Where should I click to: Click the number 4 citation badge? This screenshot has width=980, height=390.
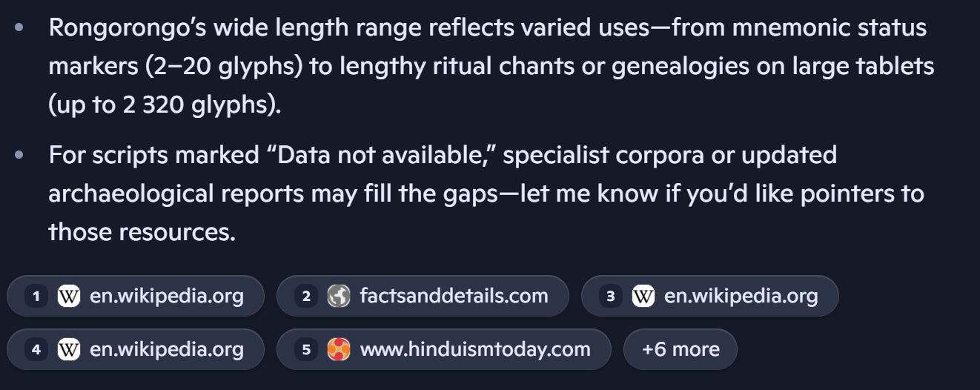pyautogui.click(x=36, y=349)
